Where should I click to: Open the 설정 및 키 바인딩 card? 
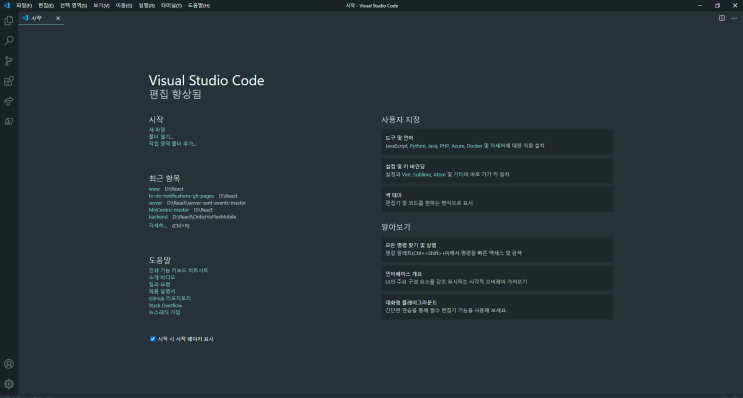coord(497,171)
